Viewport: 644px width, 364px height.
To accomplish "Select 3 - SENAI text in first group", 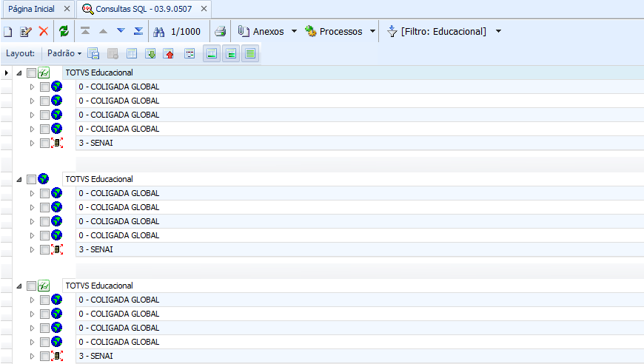I will (95, 143).
